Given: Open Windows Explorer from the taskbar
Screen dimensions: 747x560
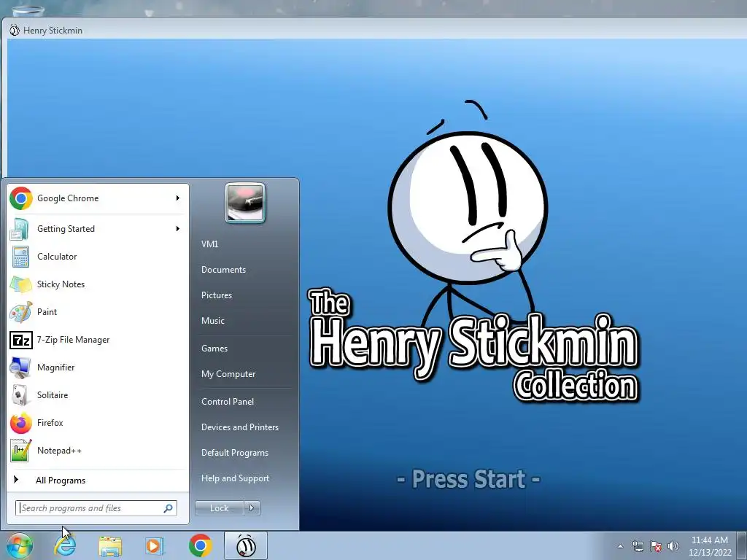Looking at the screenshot, I should click(110, 545).
